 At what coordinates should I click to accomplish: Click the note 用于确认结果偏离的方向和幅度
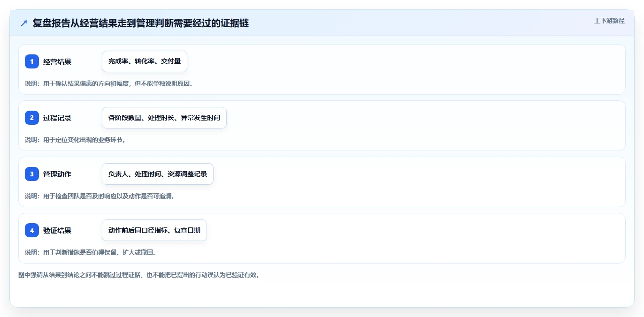[x=109, y=83]
